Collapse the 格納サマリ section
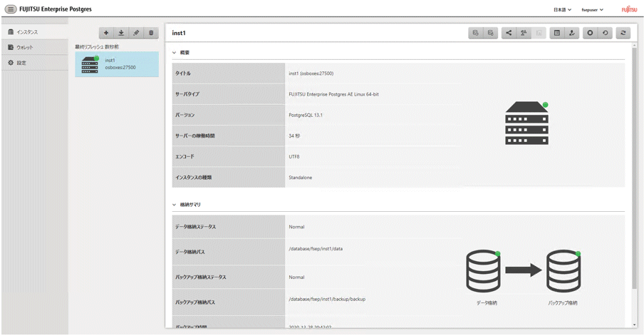Viewport: 644px width, 336px height. (174, 205)
